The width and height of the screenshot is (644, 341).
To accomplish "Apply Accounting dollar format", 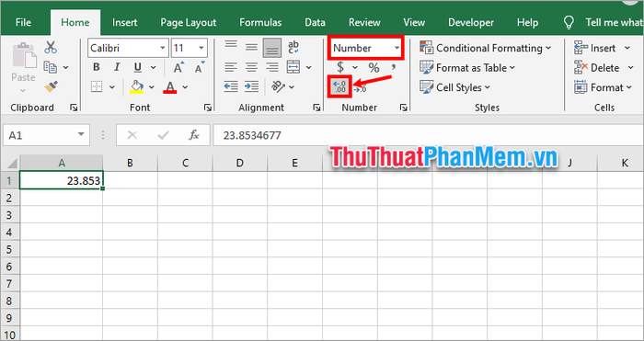I will (x=340, y=67).
